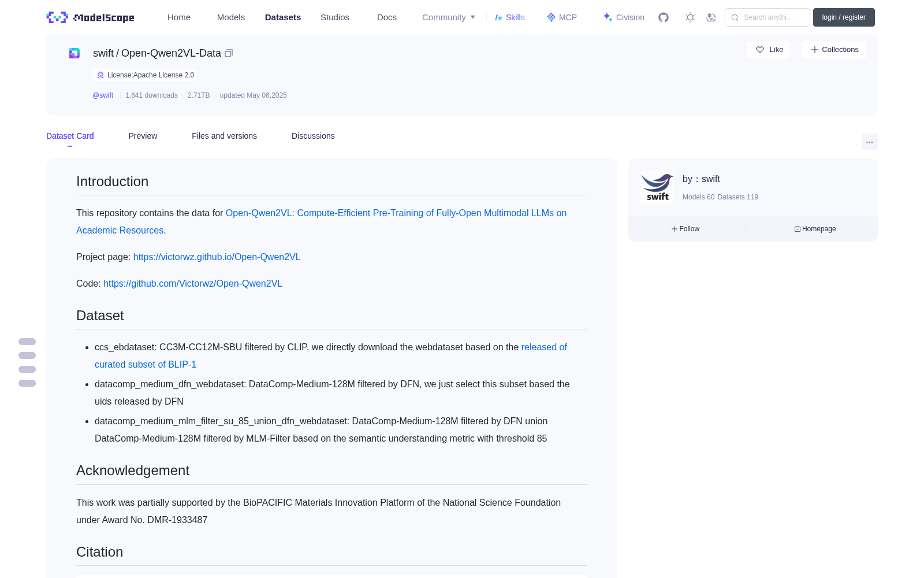Open the GitHub code repository link
Image resolution: width=924 pixels, height=578 pixels.
coord(193,283)
